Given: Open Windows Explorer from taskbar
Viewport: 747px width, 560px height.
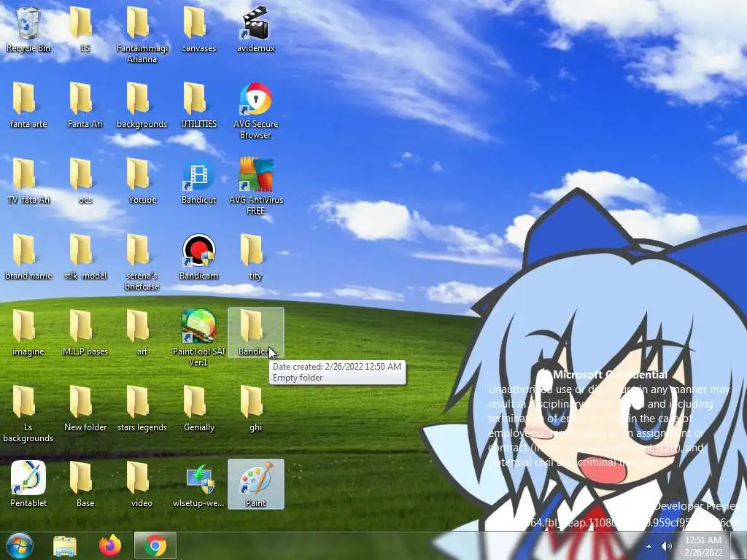Looking at the screenshot, I should [x=65, y=545].
